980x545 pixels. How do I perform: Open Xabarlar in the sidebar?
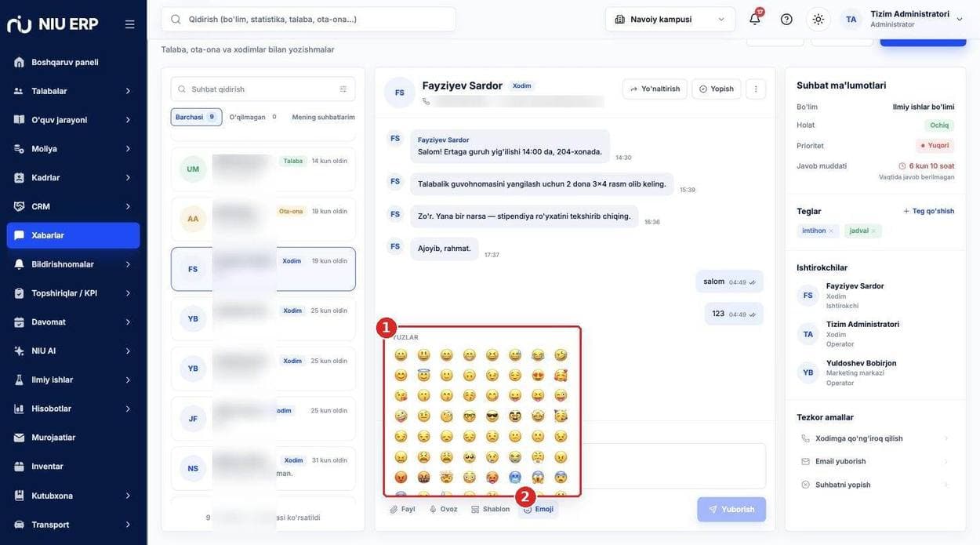pos(73,235)
